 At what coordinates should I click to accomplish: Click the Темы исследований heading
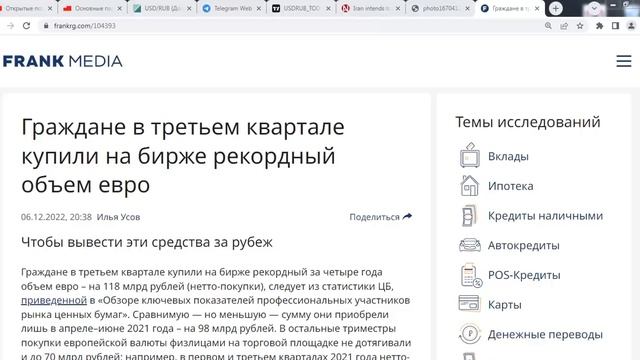[x=528, y=122]
